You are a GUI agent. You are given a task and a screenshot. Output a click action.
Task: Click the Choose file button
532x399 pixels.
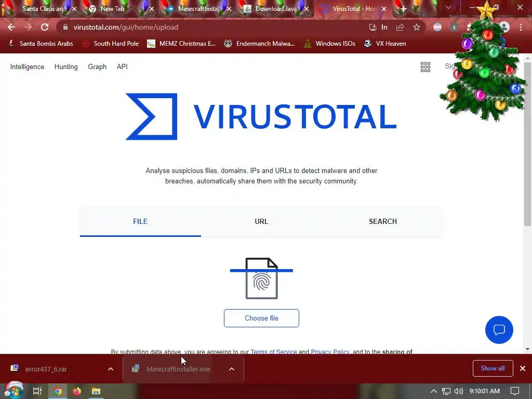261,318
